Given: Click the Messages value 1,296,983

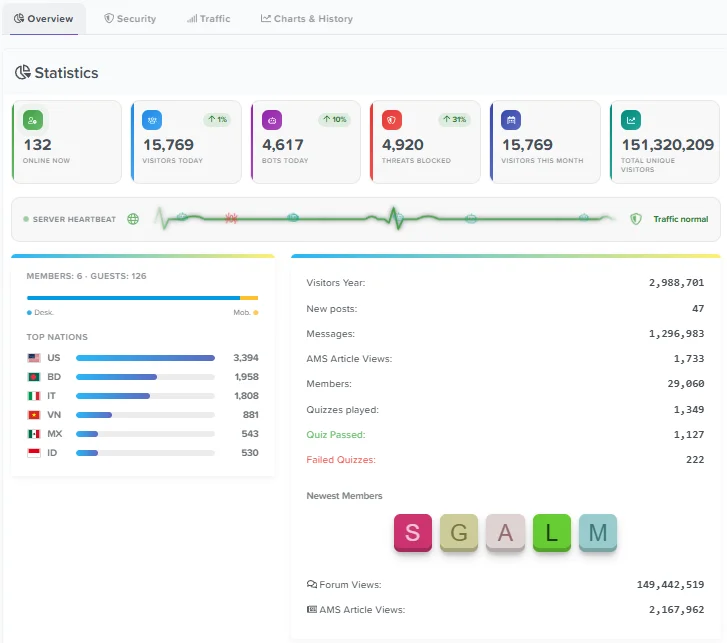Looking at the screenshot, I should point(676,334).
